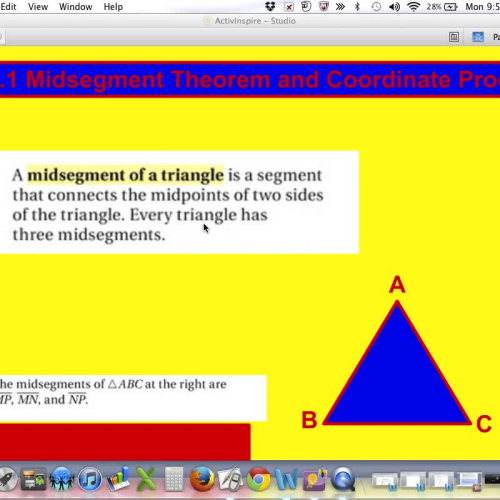Image resolution: width=500 pixels, height=500 pixels.
Task: Open the globe with people icon in Dock
Action: (x=61, y=479)
